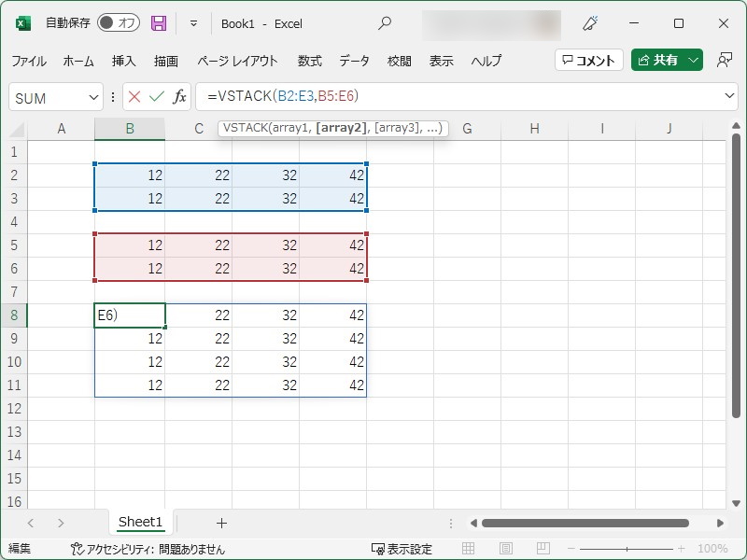
Task: Select row 12 header
Action: [x=14, y=409]
